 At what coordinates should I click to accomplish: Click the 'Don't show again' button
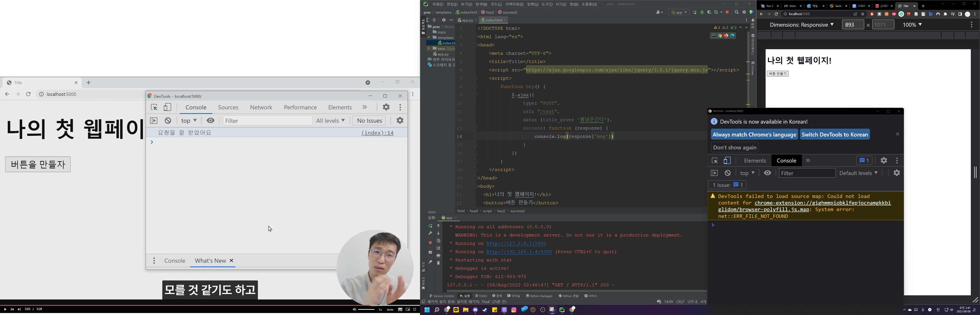tap(735, 148)
